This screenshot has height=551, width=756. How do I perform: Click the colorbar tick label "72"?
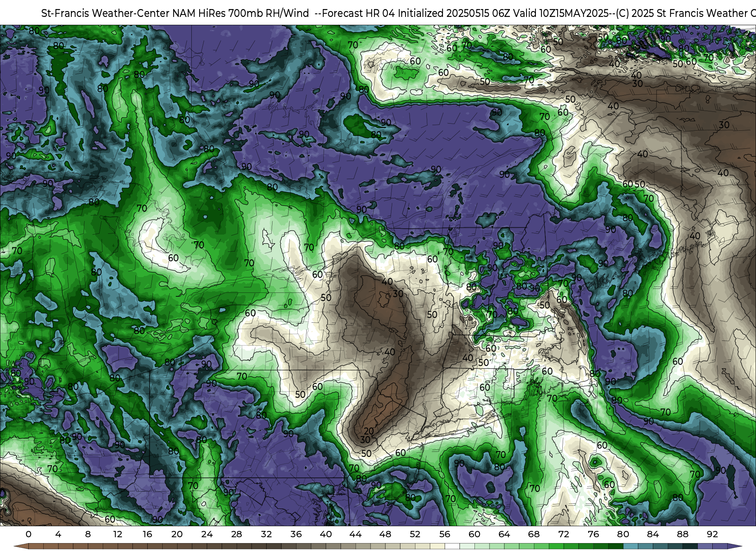click(563, 534)
